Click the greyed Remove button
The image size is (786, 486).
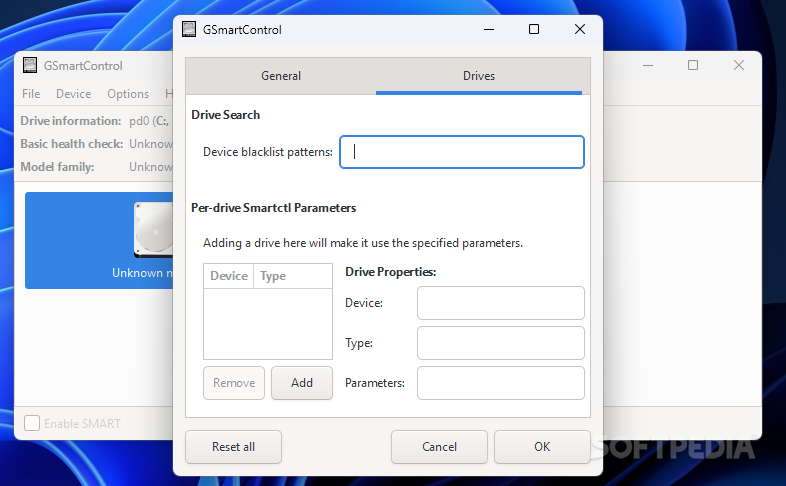234,383
